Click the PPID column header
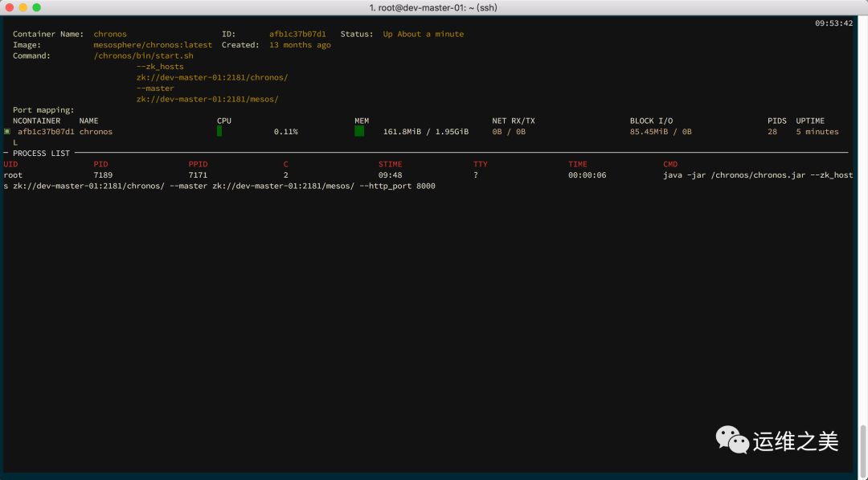 198,165
